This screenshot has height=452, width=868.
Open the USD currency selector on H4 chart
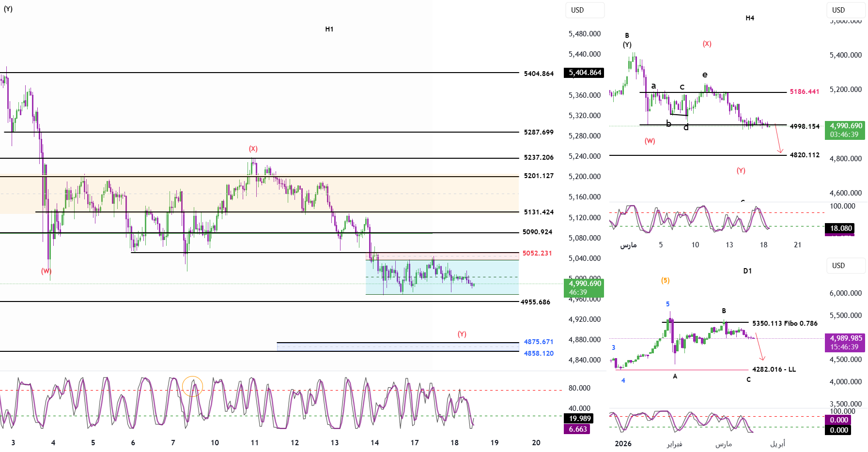pos(845,10)
